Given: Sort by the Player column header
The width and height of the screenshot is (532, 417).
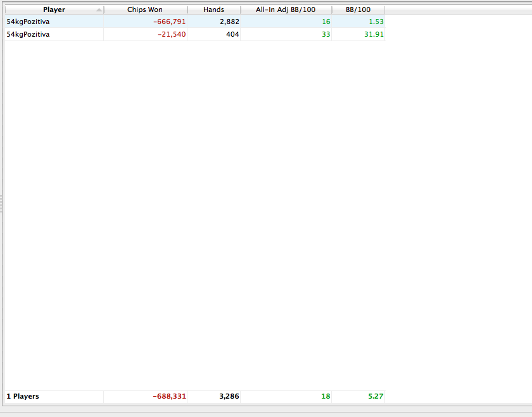Looking at the screenshot, I should tap(54, 10).
